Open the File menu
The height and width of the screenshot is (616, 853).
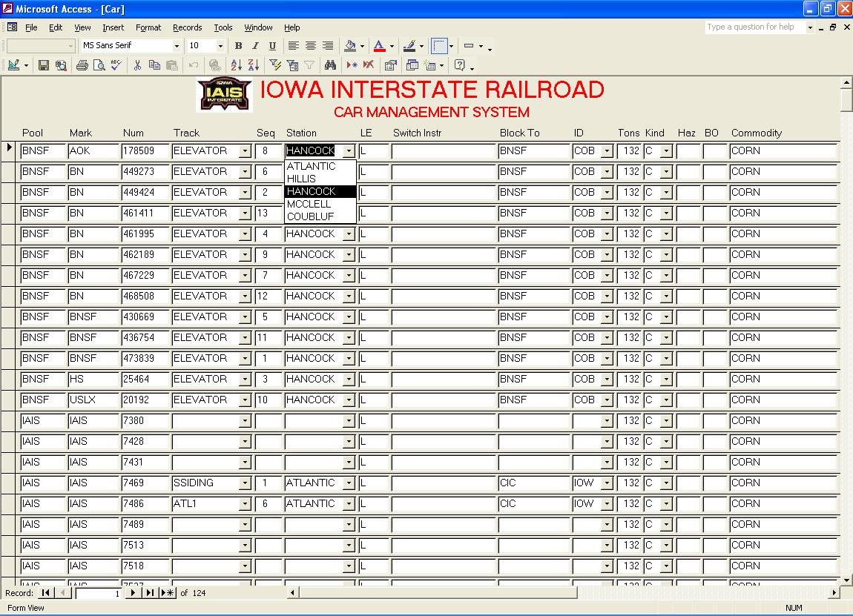point(32,27)
